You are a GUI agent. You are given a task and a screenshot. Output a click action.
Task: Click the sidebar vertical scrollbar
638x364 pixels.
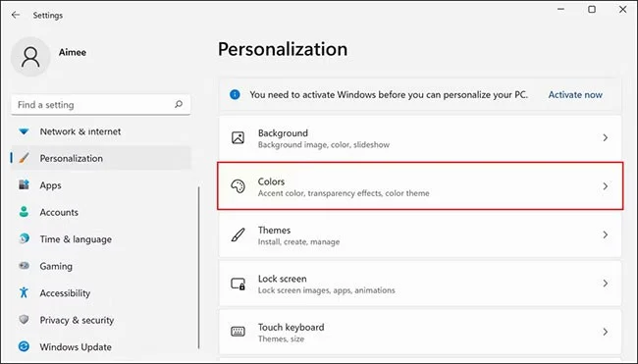pyautogui.click(x=198, y=268)
